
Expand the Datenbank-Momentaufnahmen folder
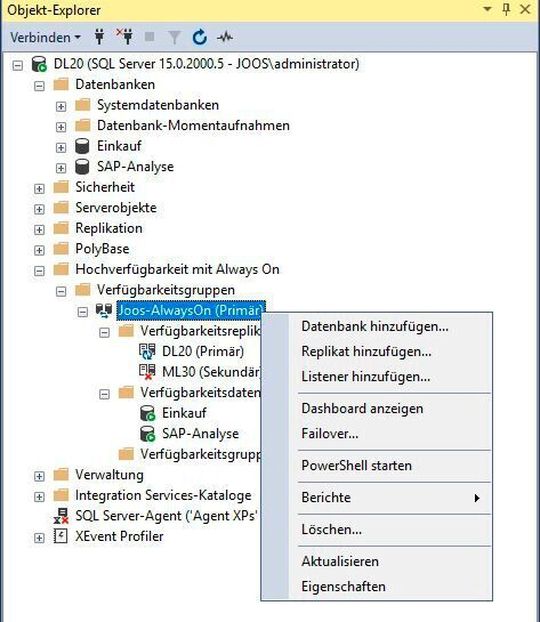click(x=61, y=127)
